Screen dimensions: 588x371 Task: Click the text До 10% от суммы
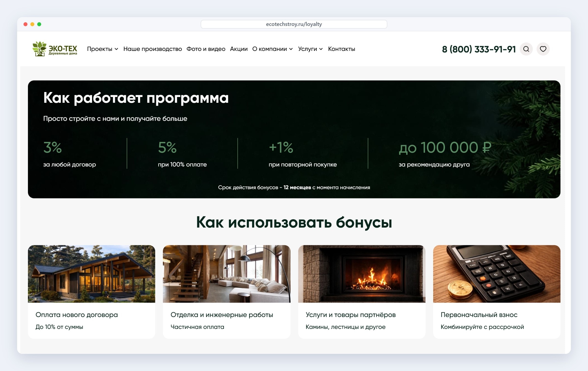pyautogui.click(x=59, y=327)
